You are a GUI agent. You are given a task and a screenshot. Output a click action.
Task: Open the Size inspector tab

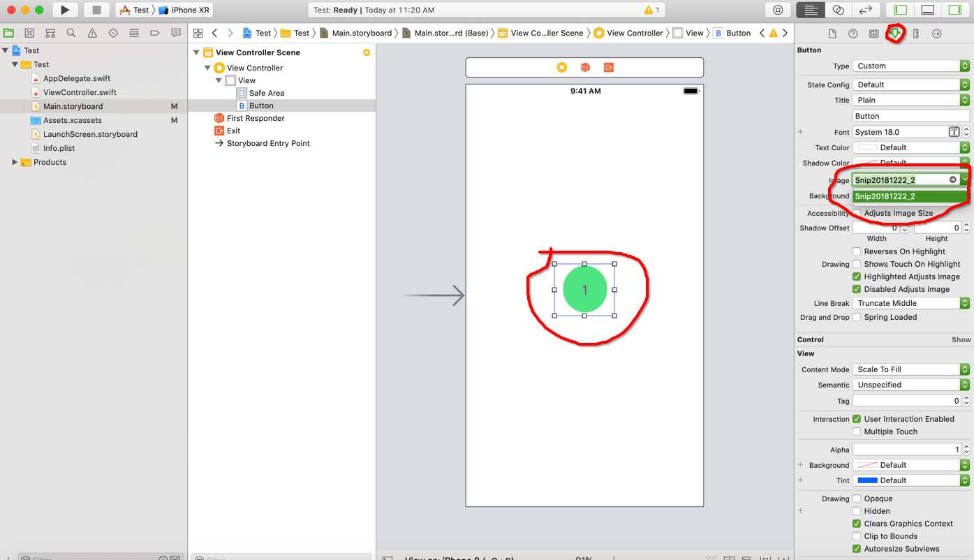click(916, 34)
